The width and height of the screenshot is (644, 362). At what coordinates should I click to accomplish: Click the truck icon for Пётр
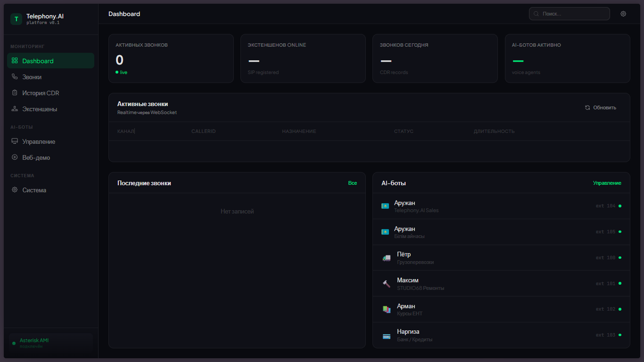[387, 258]
